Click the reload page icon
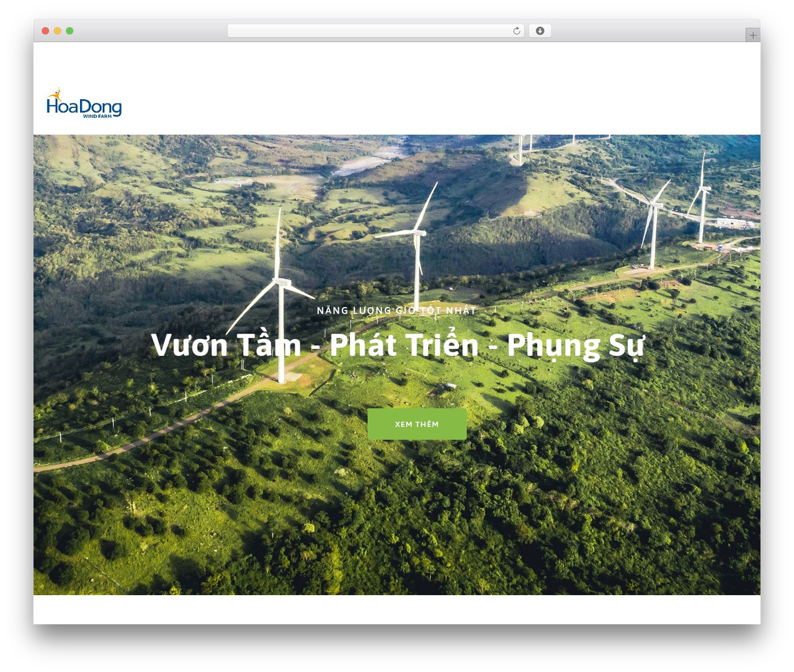This screenshot has width=794, height=672. click(x=517, y=31)
